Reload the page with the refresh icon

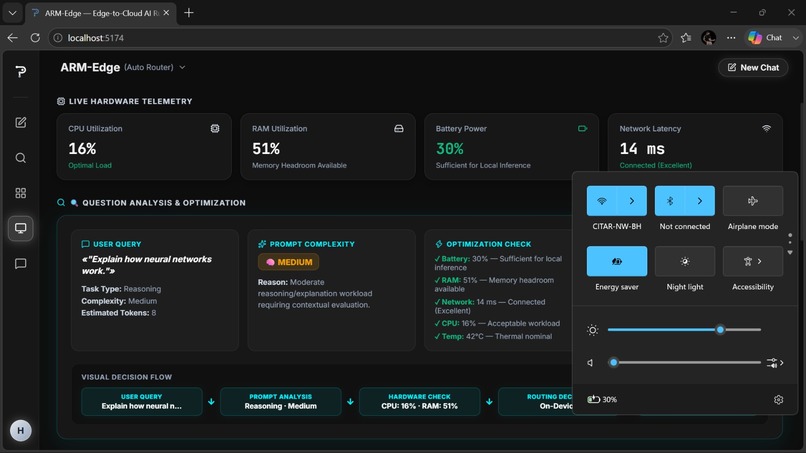click(35, 38)
